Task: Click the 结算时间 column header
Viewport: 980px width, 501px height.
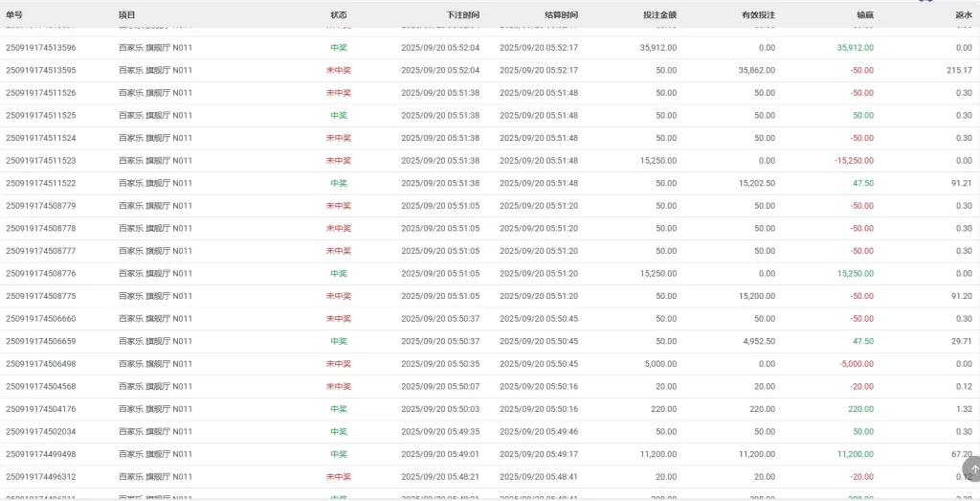Action: click(x=561, y=15)
